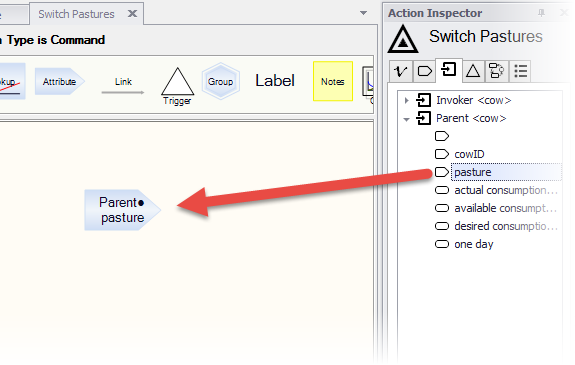Click the Switch Pastures action triangle icon
The image size is (575, 365).
tap(403, 39)
